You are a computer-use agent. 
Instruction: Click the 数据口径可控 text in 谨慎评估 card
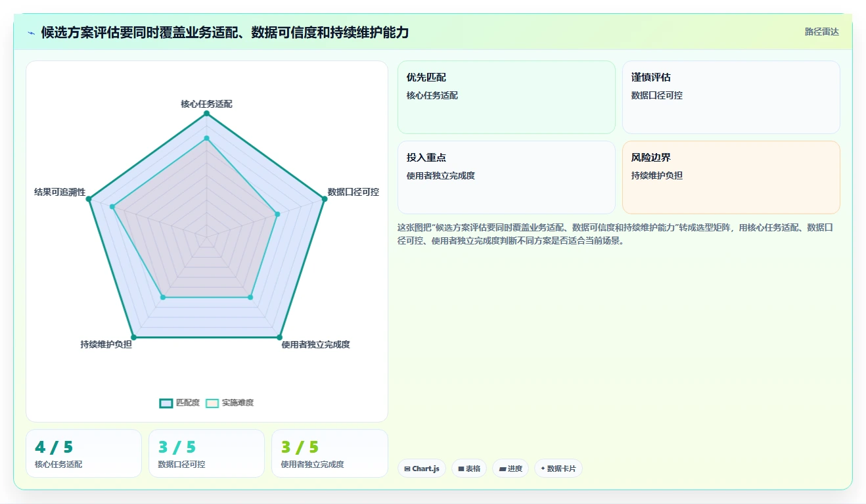click(657, 95)
